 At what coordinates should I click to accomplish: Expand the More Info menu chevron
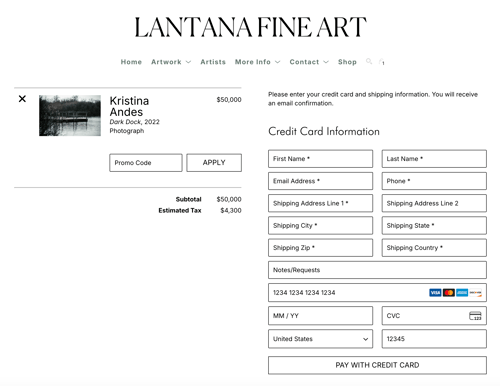[x=277, y=62]
